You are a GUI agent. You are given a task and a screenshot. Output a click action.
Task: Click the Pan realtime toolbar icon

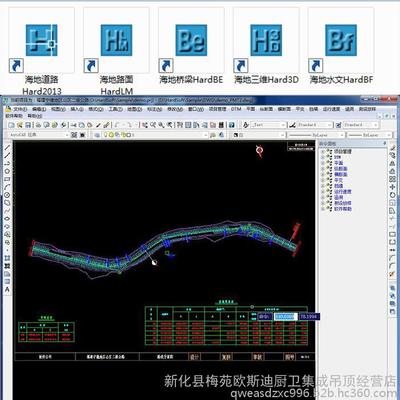pos(145,125)
